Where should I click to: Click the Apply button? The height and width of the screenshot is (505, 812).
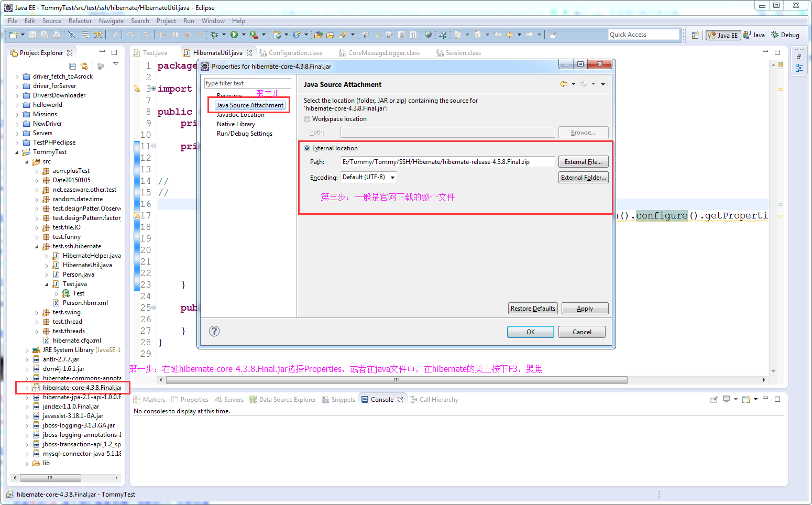click(x=585, y=309)
